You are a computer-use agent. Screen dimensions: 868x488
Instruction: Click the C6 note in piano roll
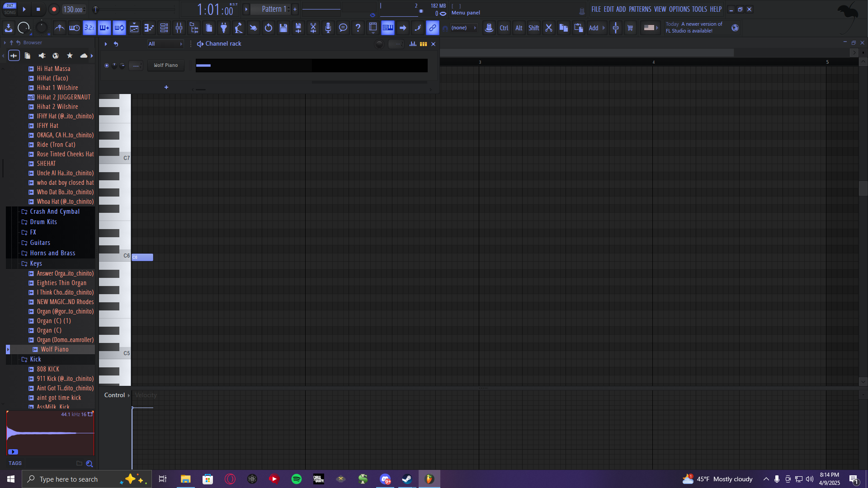(x=142, y=257)
